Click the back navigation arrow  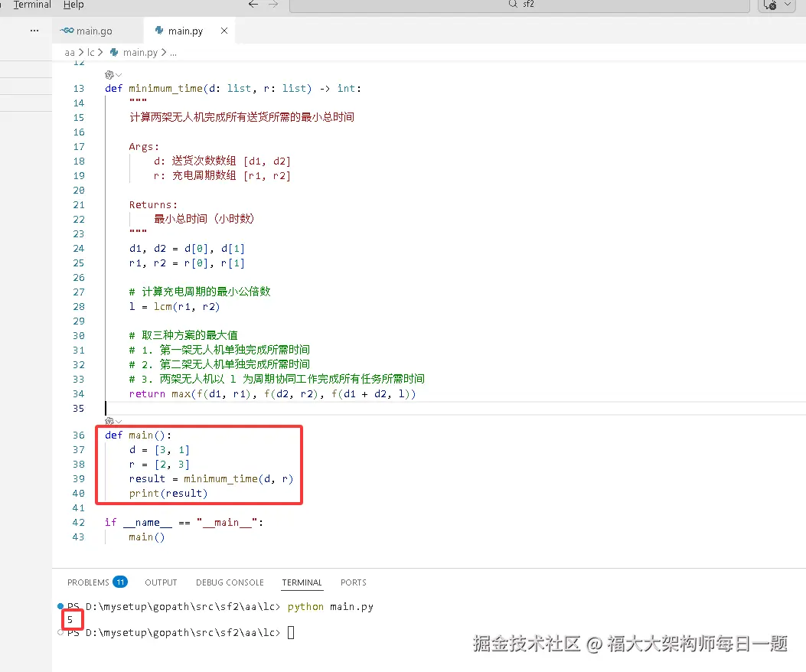coord(253,5)
